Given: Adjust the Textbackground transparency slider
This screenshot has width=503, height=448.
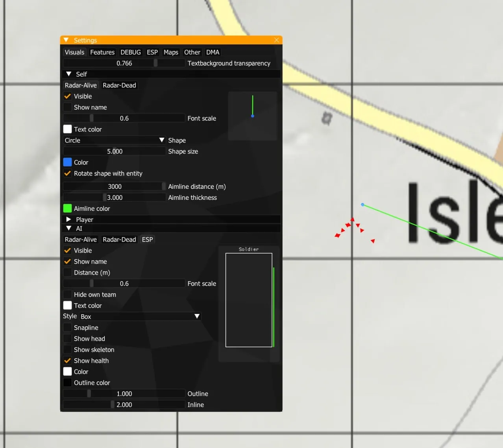Looking at the screenshot, I should [124, 63].
